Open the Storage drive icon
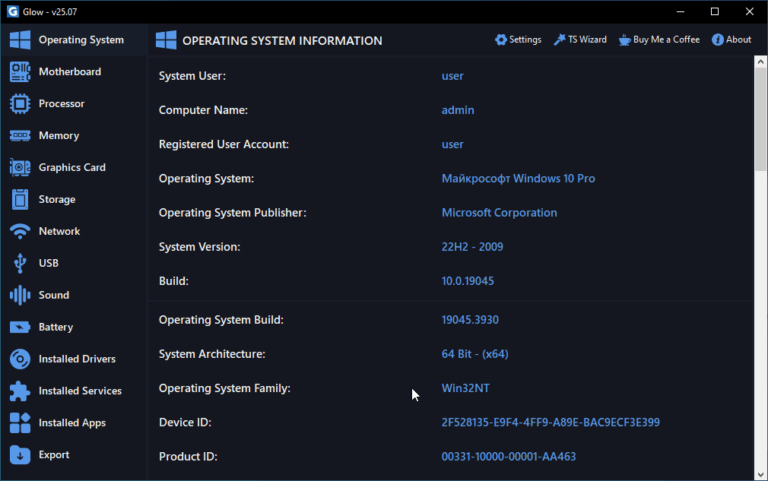 pos(20,199)
